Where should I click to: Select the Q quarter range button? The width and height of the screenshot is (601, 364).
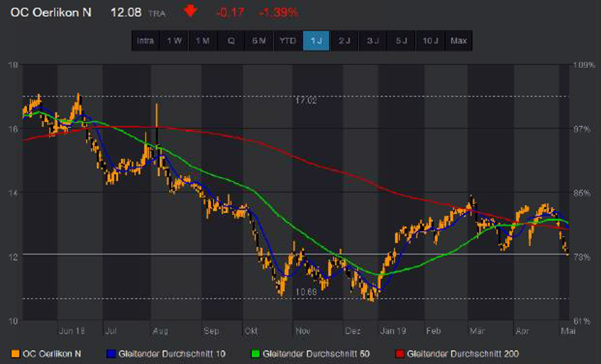click(x=231, y=41)
